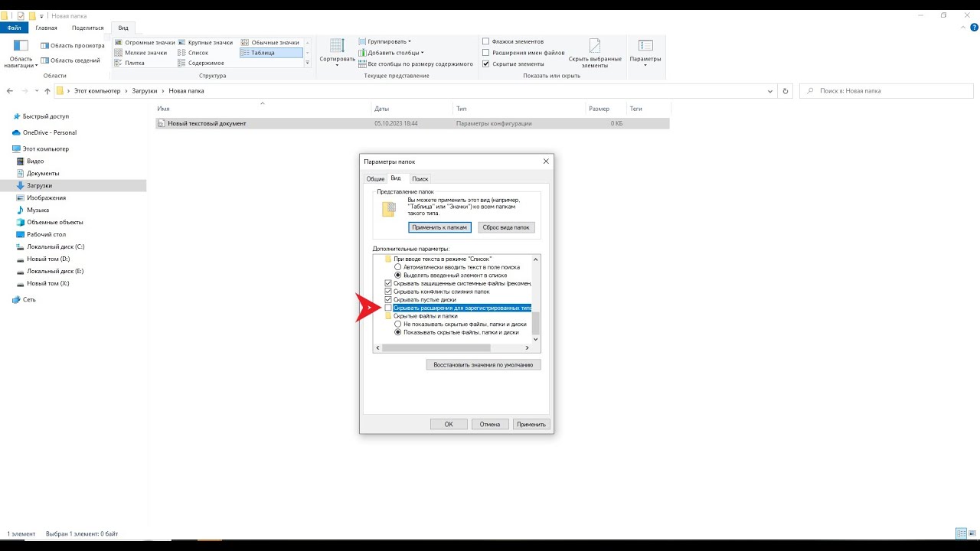Viewport: 980px width, 551px height.
Task: Switch to Общие tab in dialog
Action: tap(375, 179)
